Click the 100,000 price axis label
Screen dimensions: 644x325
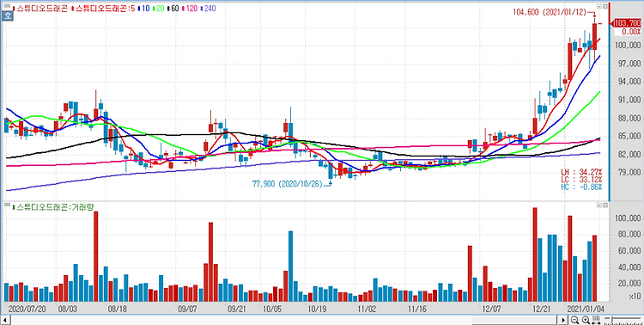coord(629,46)
